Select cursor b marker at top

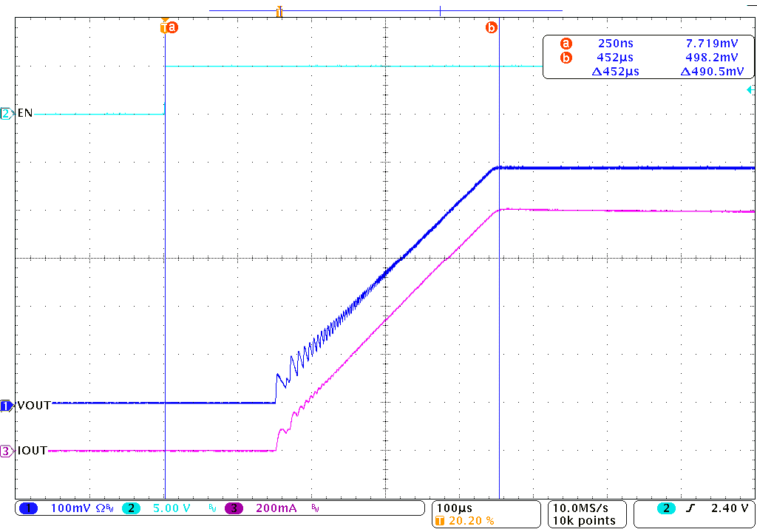(x=491, y=27)
